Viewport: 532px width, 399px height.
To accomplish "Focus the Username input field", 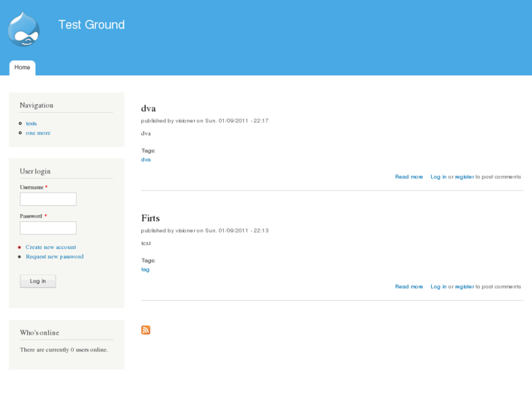I will click(48, 199).
